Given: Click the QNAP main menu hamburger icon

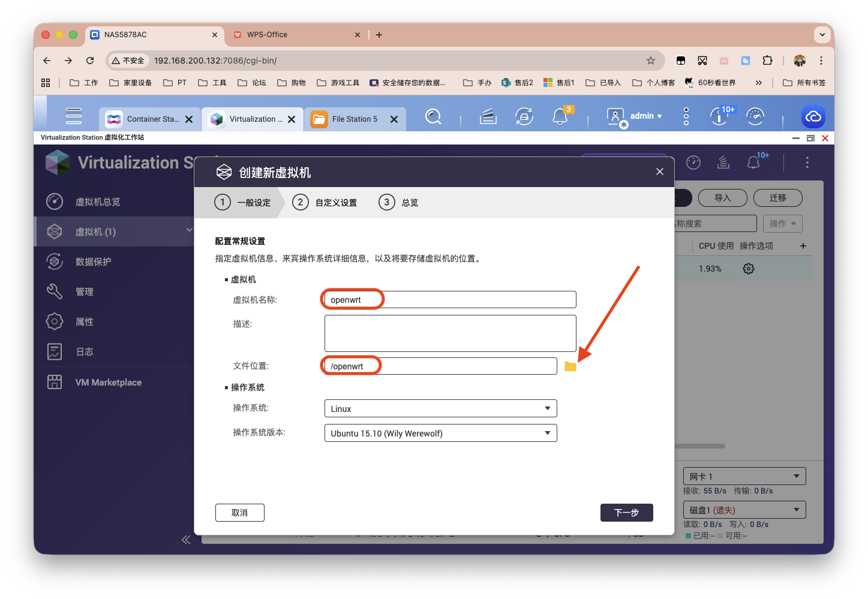Looking at the screenshot, I should coord(74,116).
